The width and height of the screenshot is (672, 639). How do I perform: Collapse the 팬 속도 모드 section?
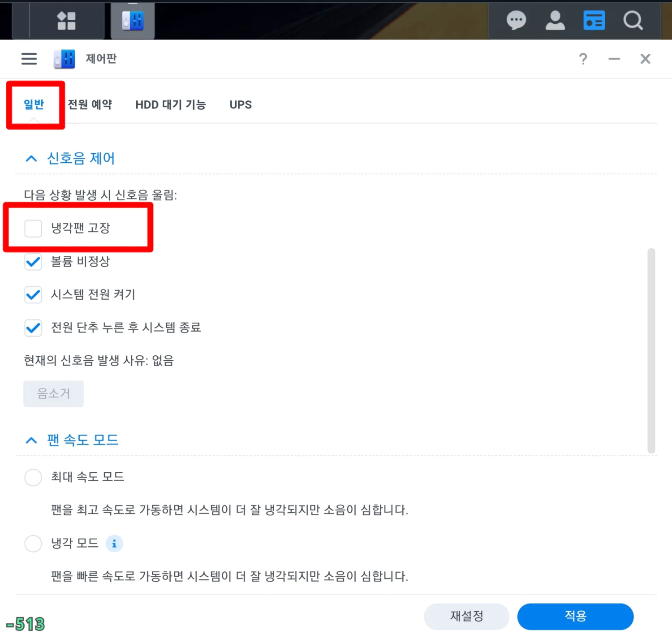click(31, 440)
